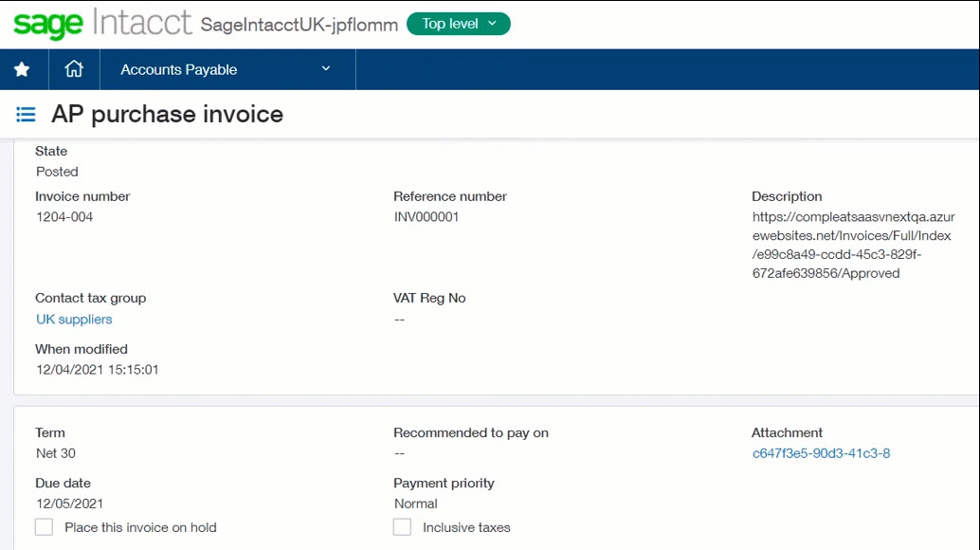The width and height of the screenshot is (980, 550).
Task: Click the SageIntacctUK-jpflomm company name
Action: click(299, 25)
